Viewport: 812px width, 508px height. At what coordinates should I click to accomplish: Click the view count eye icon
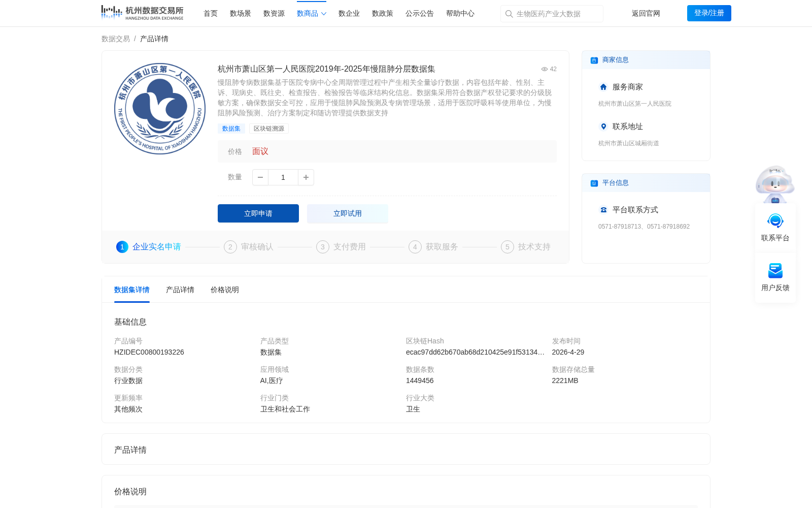coord(545,69)
